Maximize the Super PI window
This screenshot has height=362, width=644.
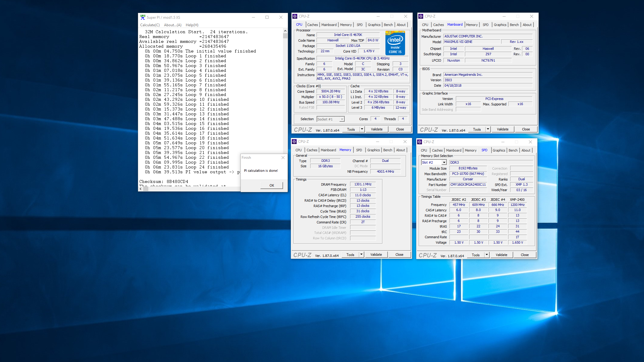(x=267, y=17)
